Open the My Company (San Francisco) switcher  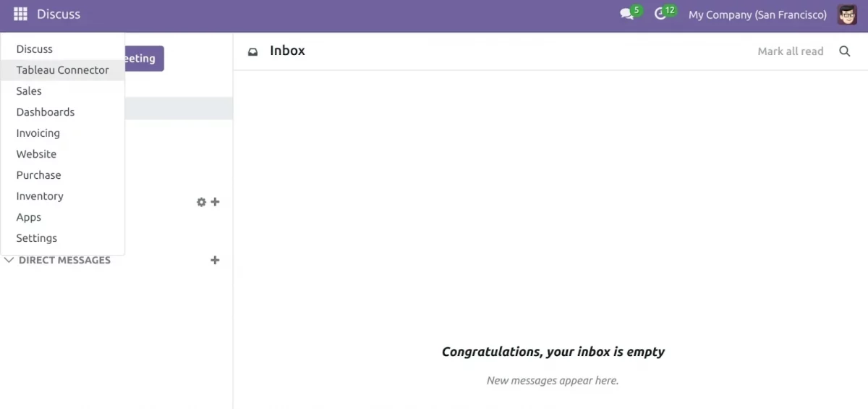757,14
